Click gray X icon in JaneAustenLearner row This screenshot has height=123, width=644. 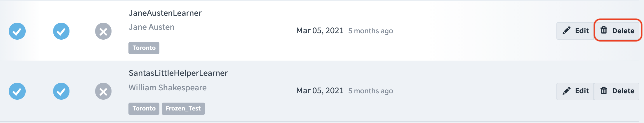pyautogui.click(x=103, y=31)
